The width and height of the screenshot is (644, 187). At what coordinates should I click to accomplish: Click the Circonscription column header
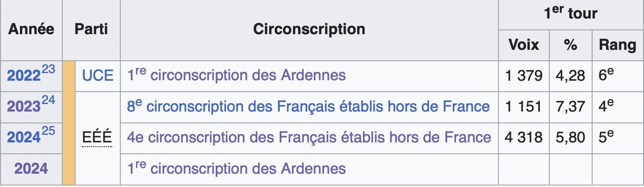pos(309,29)
